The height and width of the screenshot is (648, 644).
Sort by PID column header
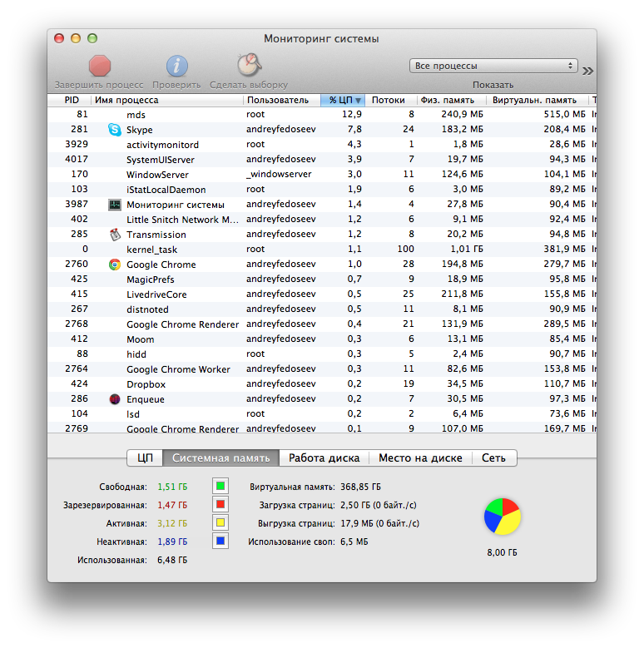coord(69,100)
